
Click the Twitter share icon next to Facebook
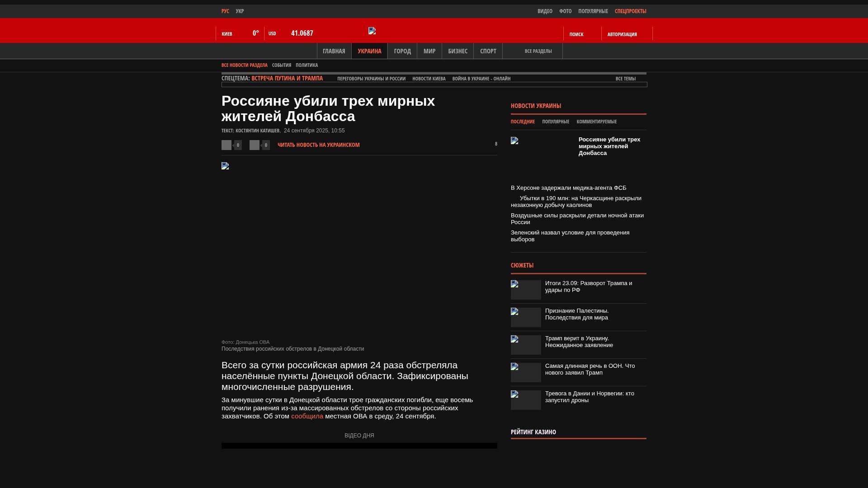tap(255, 145)
